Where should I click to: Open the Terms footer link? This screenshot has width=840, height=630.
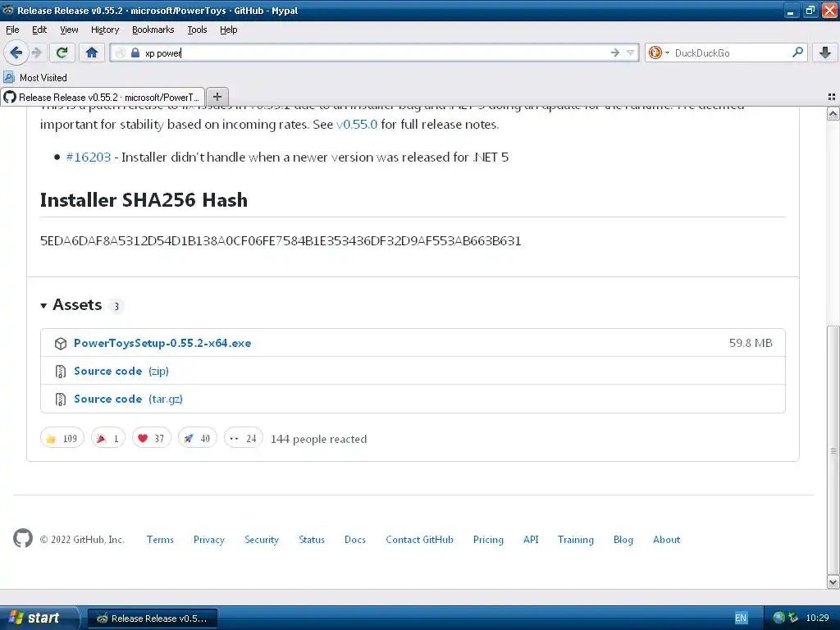(160, 540)
